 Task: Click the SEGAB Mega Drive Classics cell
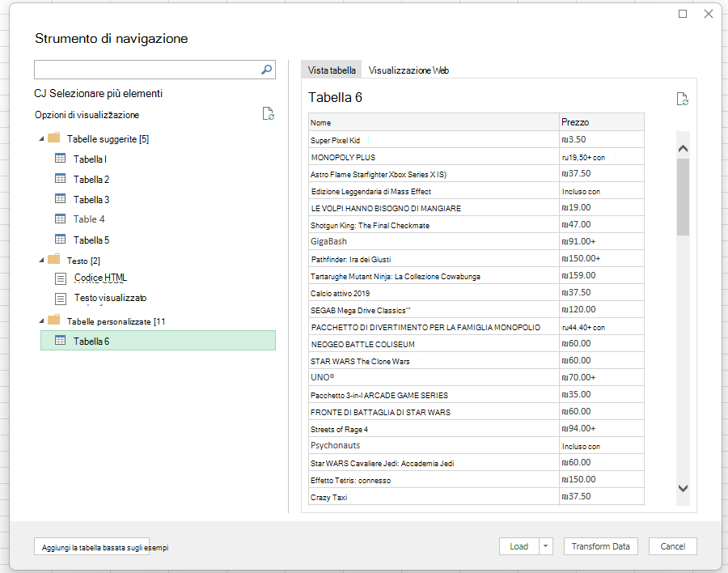(x=434, y=310)
